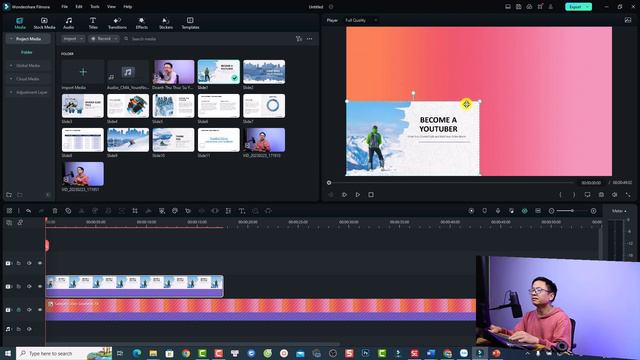Click the color palette icon in timeline toolbar

pyautogui.click(x=175, y=211)
